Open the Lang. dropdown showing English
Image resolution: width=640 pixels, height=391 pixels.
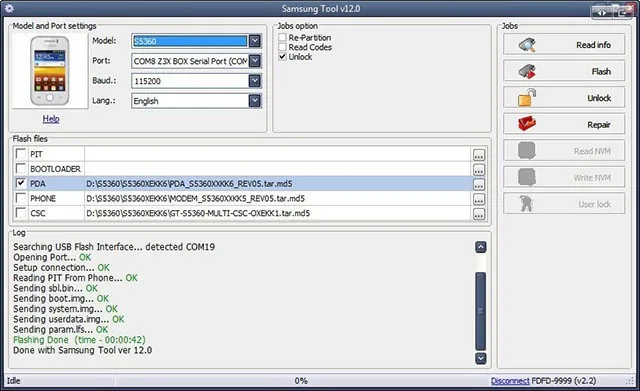point(255,101)
